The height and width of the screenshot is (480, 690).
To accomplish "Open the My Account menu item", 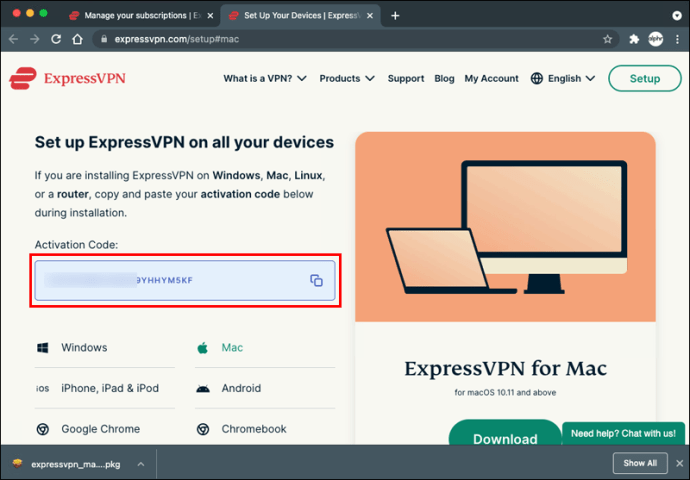I will 492,78.
